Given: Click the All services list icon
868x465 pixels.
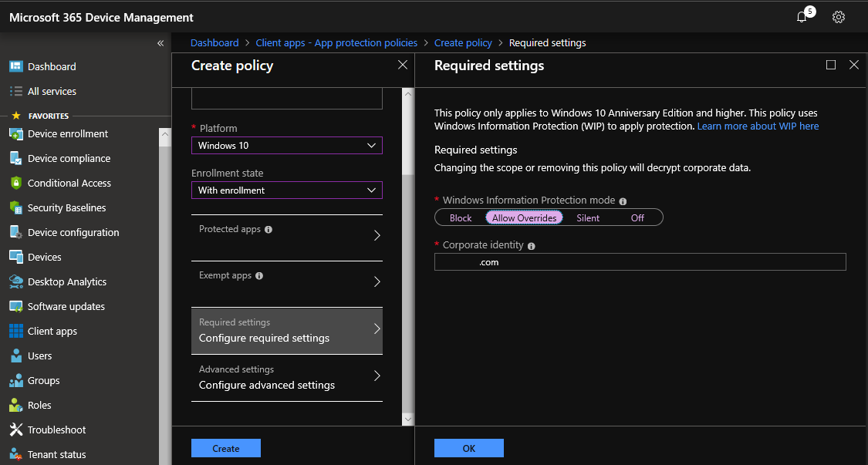Looking at the screenshot, I should point(16,91).
